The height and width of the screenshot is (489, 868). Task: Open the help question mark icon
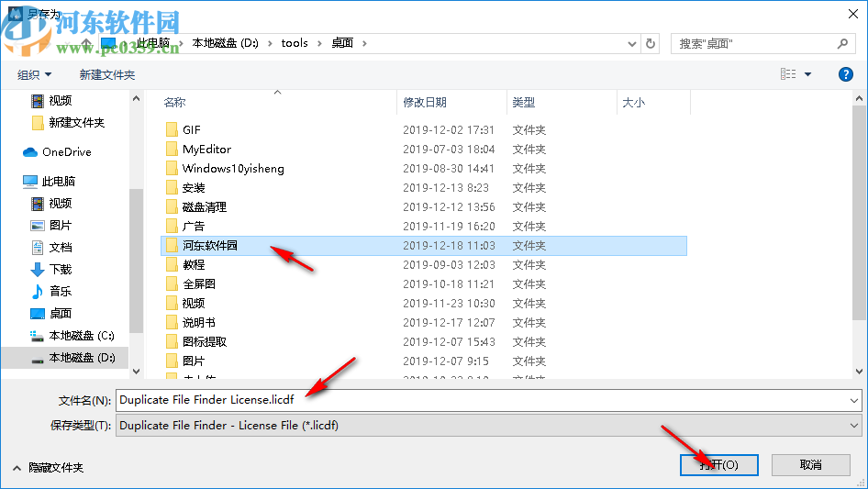tap(846, 74)
